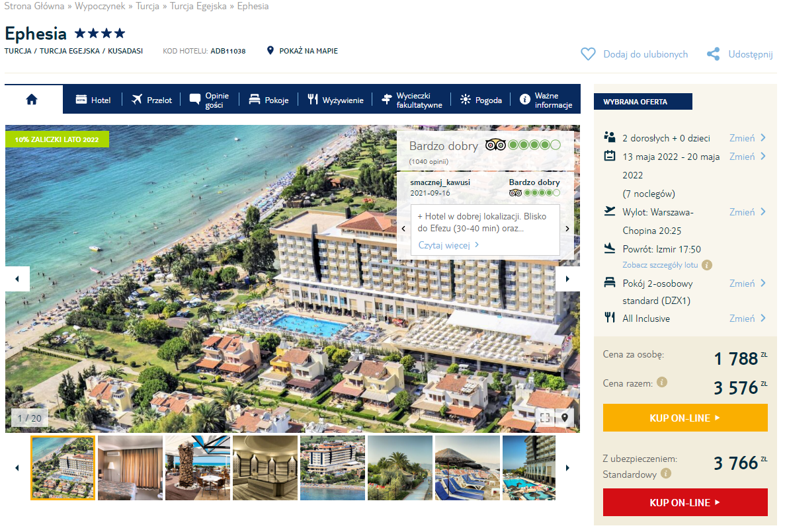Open the Opinie gości tab

[209, 100]
